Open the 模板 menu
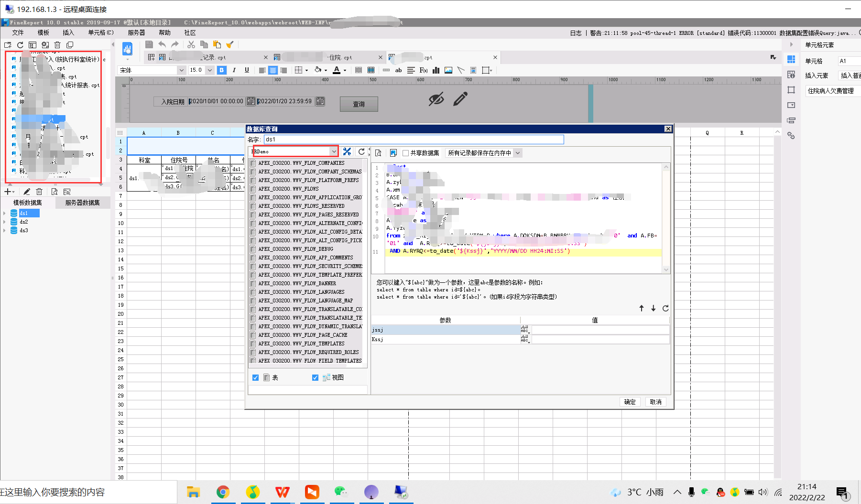 coord(44,32)
